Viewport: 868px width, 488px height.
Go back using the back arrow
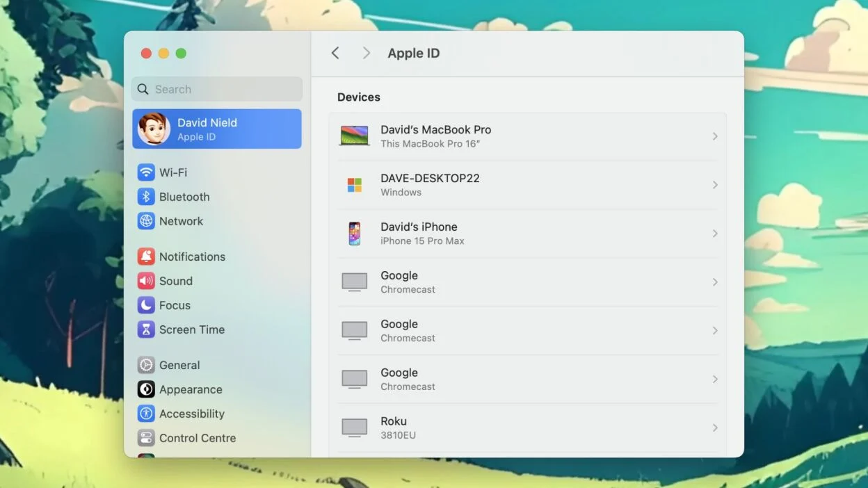point(335,54)
